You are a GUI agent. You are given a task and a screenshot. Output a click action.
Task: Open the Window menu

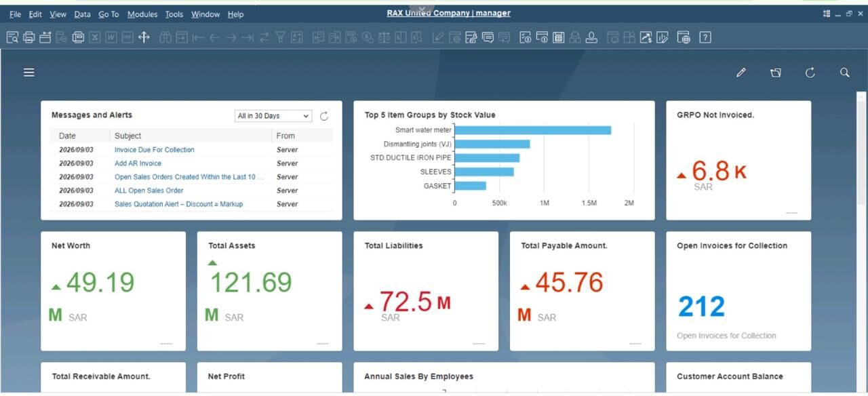click(205, 14)
